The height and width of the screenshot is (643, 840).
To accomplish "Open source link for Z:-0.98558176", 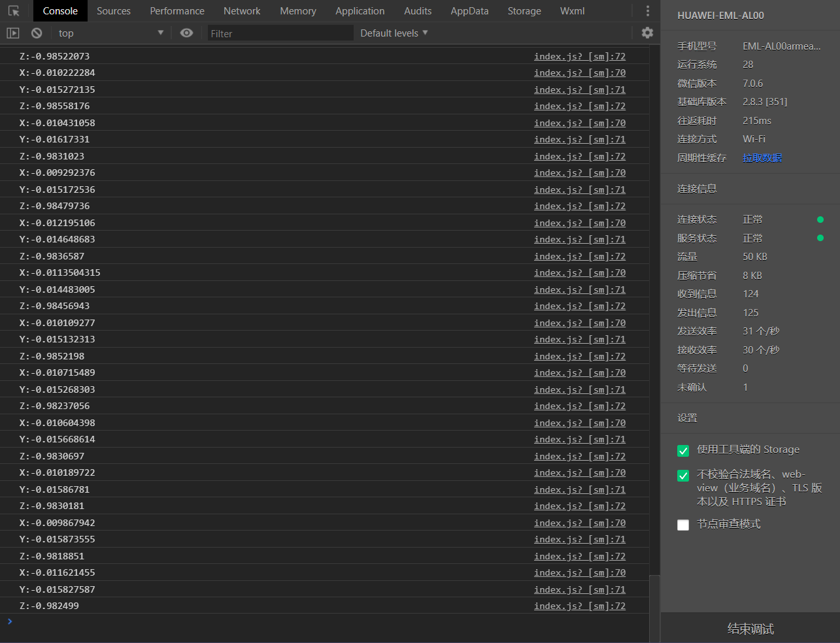I will 580,106.
